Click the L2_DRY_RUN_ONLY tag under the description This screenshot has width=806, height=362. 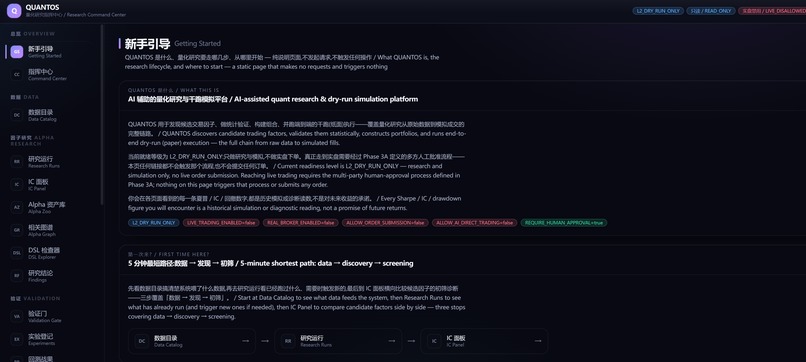coord(154,223)
